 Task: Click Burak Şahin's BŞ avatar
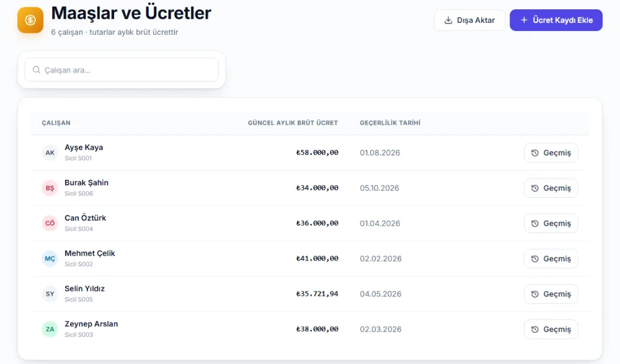click(50, 188)
